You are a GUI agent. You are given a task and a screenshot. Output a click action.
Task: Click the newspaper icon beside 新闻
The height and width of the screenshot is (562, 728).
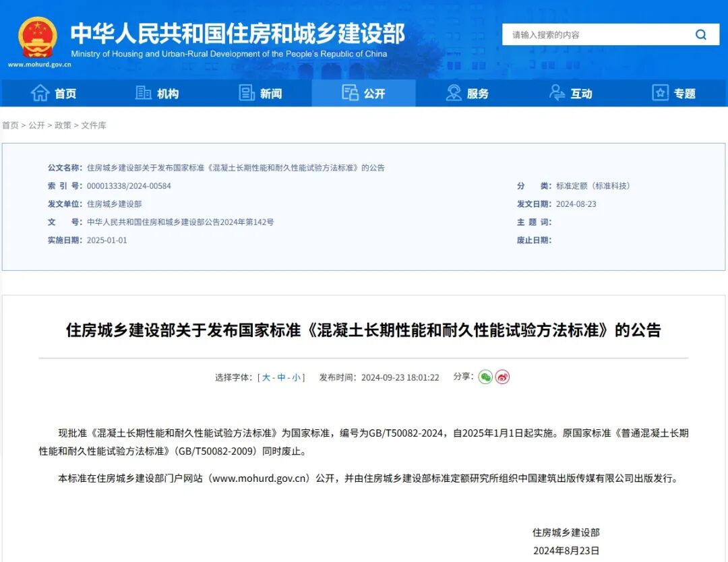coord(247,93)
